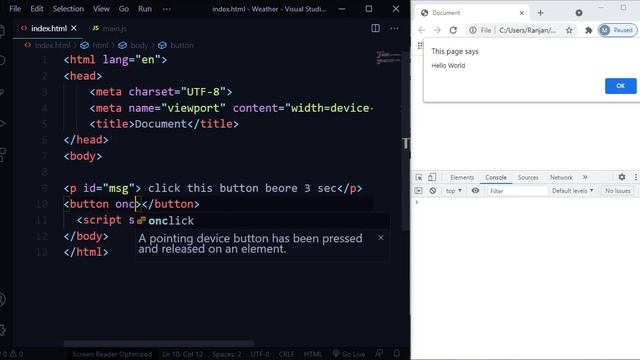This screenshot has width=640, height=360.
Task: Click the VS Code minimap preview
Action: [388, 58]
